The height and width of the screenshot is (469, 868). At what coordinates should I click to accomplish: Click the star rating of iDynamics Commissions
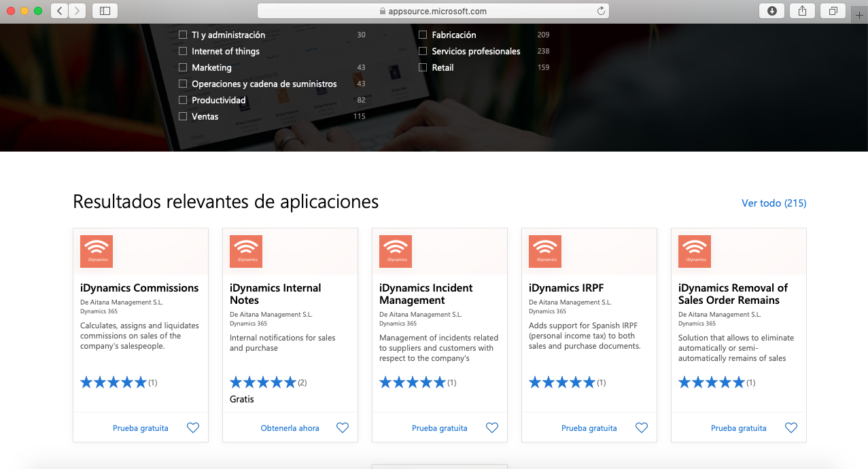click(x=114, y=383)
